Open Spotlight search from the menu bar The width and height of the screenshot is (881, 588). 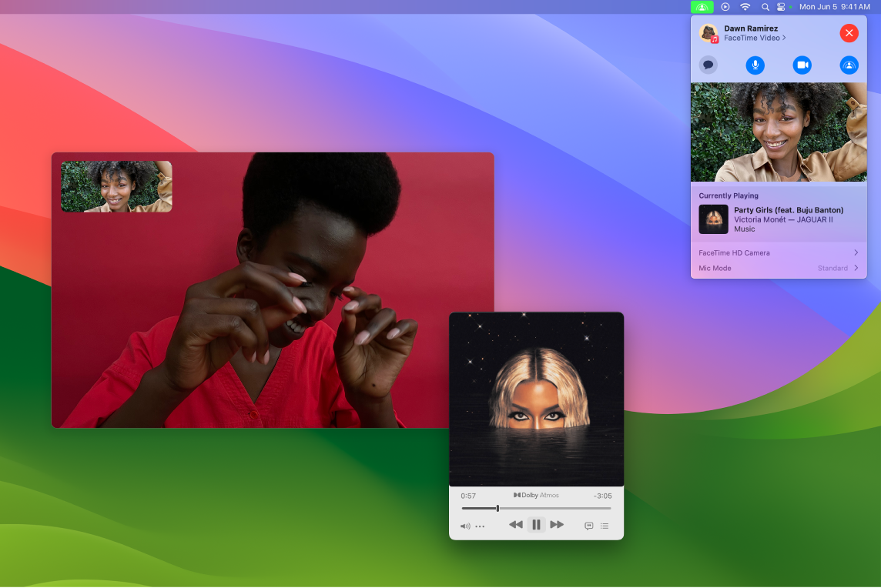(x=764, y=6)
